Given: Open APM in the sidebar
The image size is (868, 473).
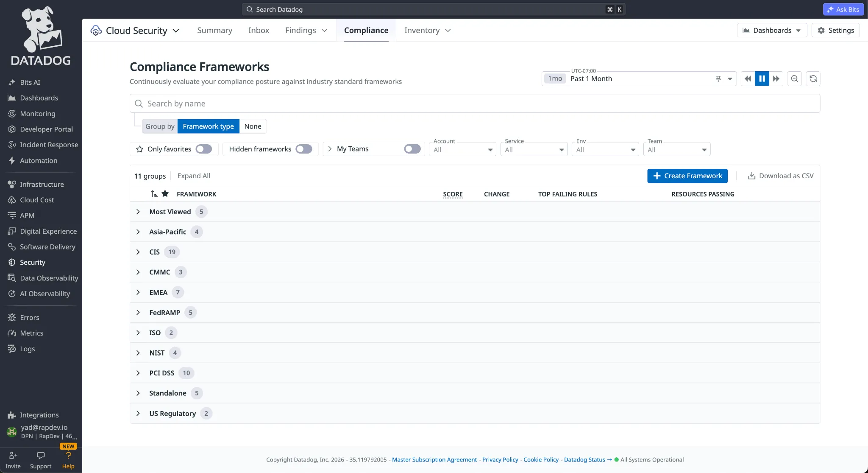Looking at the screenshot, I should pos(21,216).
